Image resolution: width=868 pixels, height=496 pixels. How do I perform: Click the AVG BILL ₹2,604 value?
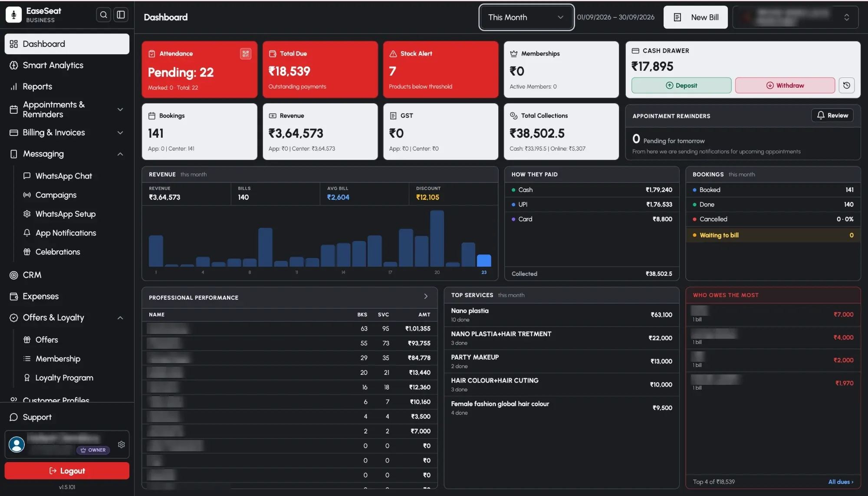[338, 197]
